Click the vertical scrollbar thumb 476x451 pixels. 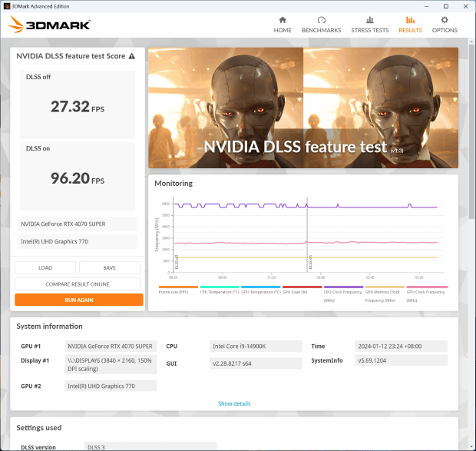click(x=471, y=131)
